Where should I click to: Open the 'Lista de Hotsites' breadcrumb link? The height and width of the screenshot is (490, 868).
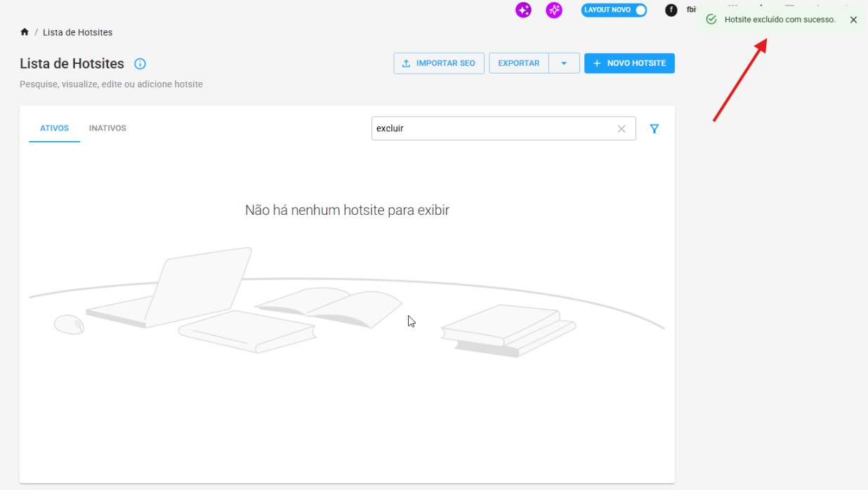tap(77, 32)
